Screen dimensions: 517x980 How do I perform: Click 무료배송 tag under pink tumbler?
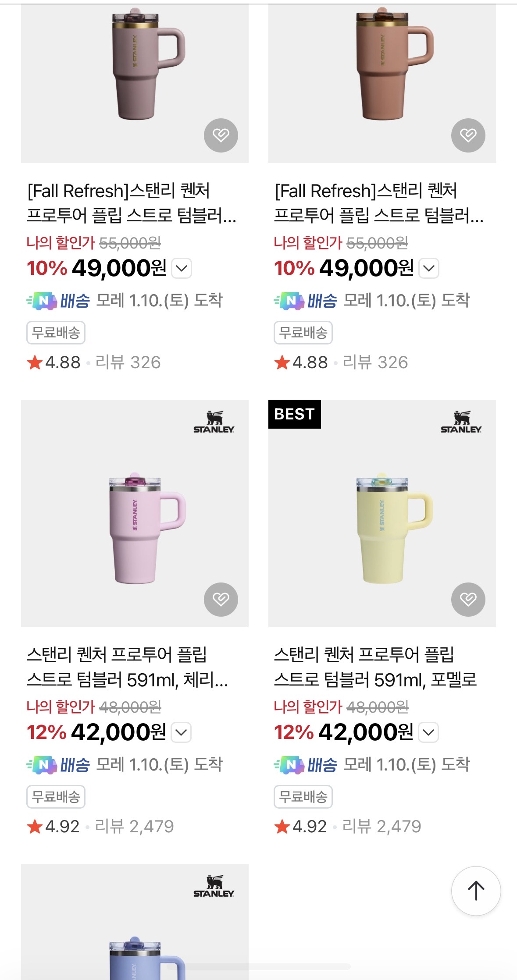point(56,796)
